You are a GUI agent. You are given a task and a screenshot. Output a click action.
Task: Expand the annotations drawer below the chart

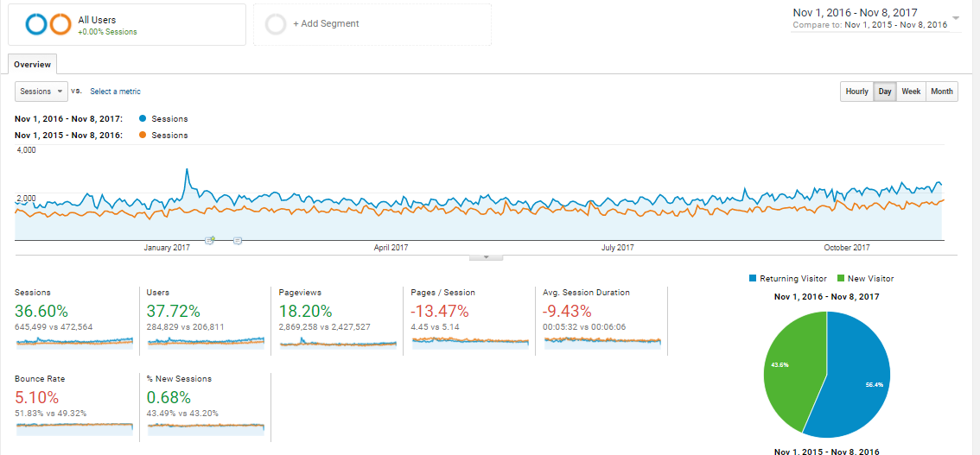(487, 256)
